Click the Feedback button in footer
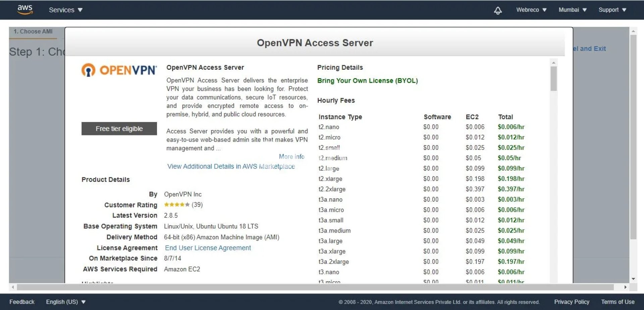 [22, 302]
